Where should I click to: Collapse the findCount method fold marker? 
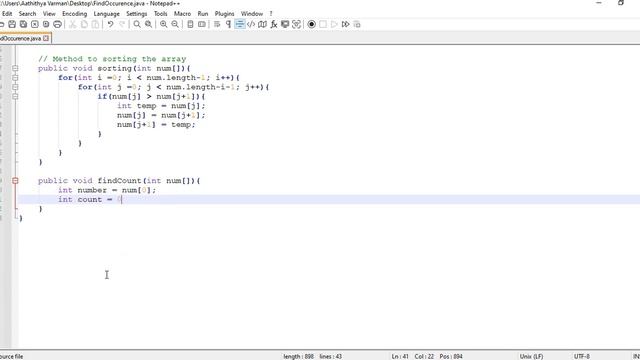pos(15,181)
